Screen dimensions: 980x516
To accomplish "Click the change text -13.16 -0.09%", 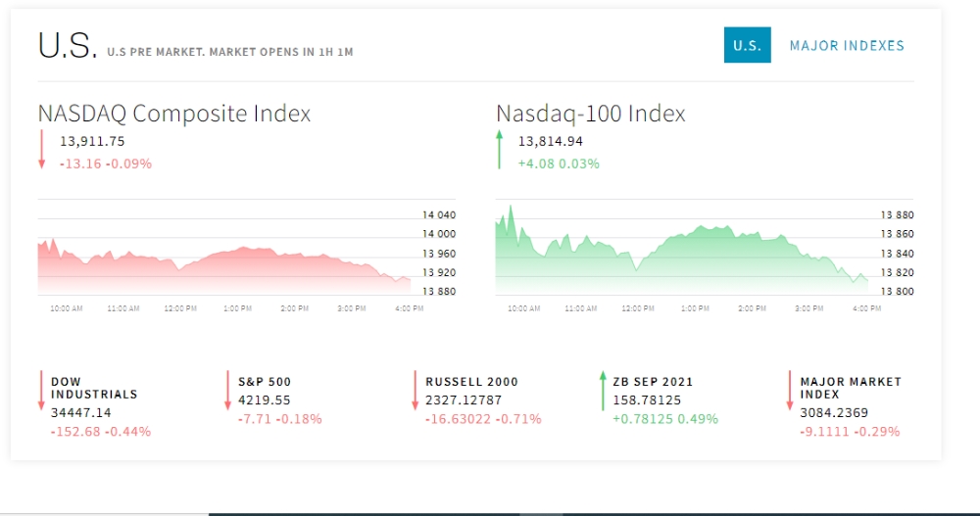I will pos(106,164).
